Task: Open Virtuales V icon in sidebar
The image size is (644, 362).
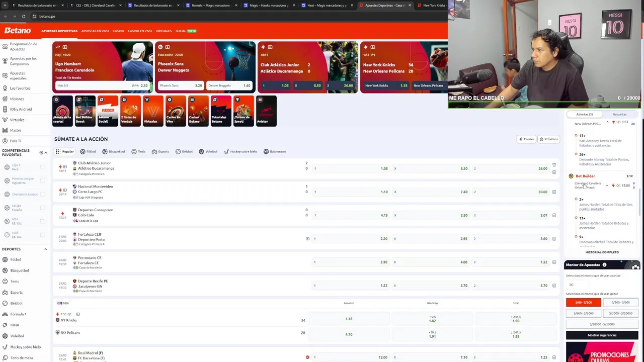Action: (x=5, y=120)
